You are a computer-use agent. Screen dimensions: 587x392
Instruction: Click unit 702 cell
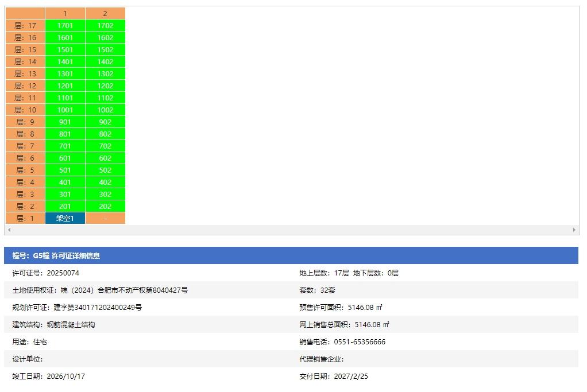105,146
